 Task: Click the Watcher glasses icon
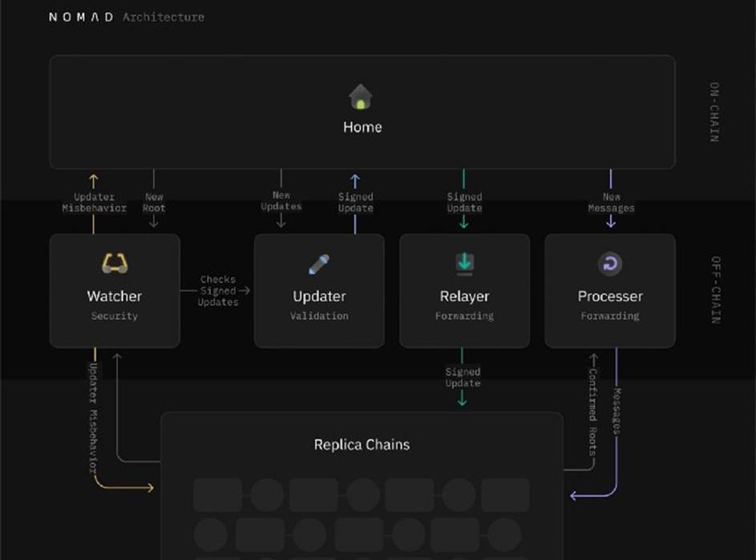pyautogui.click(x=115, y=263)
